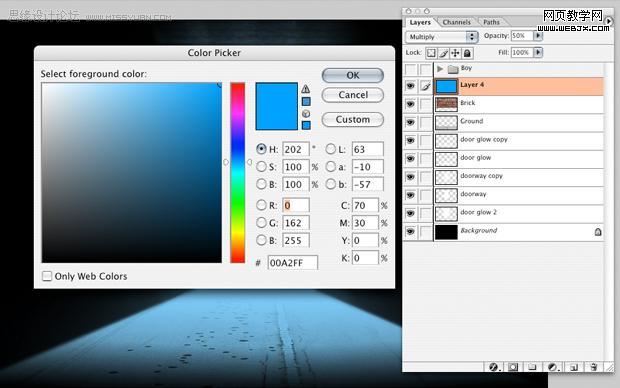The height and width of the screenshot is (388, 620).
Task: Click the delete layer trash icon
Action: click(x=594, y=367)
